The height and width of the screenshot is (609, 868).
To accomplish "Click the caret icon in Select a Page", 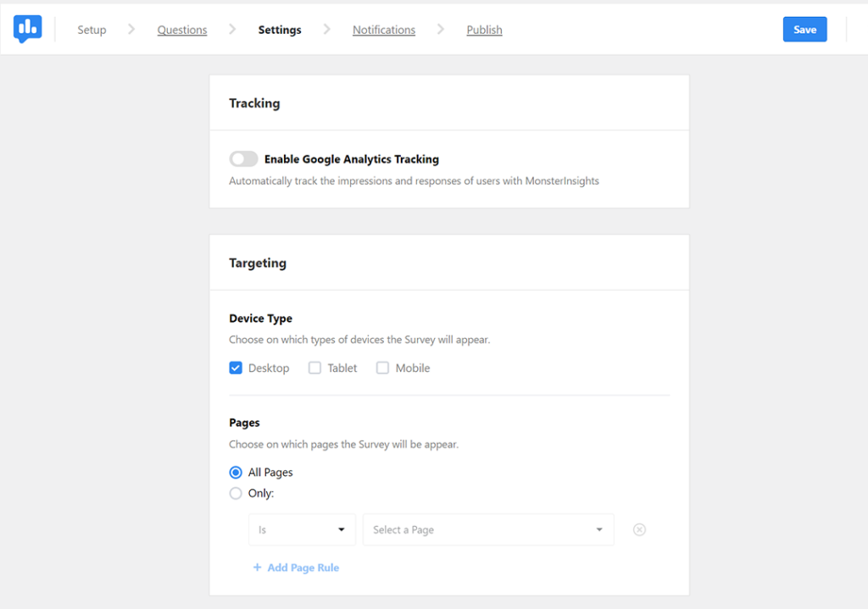I will pyautogui.click(x=600, y=529).
